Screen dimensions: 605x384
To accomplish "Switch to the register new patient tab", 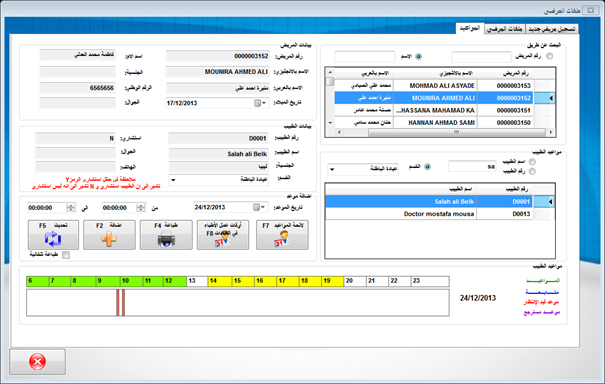I will point(552,29).
